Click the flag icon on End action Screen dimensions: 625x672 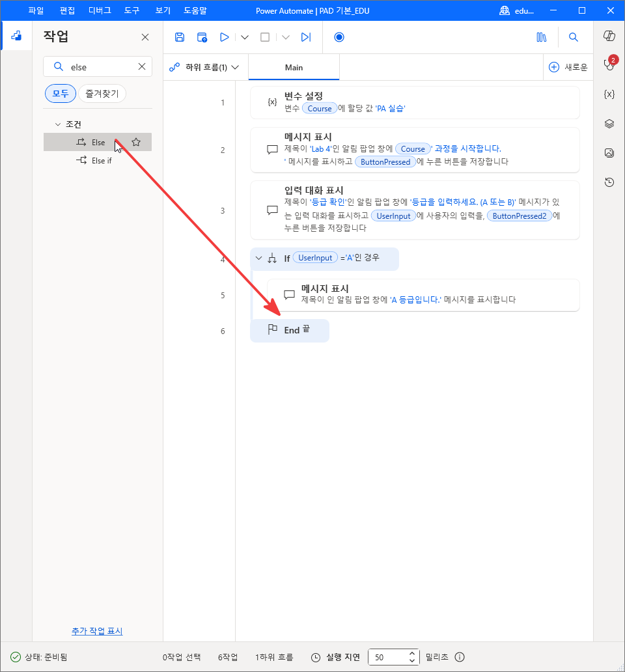[272, 329]
